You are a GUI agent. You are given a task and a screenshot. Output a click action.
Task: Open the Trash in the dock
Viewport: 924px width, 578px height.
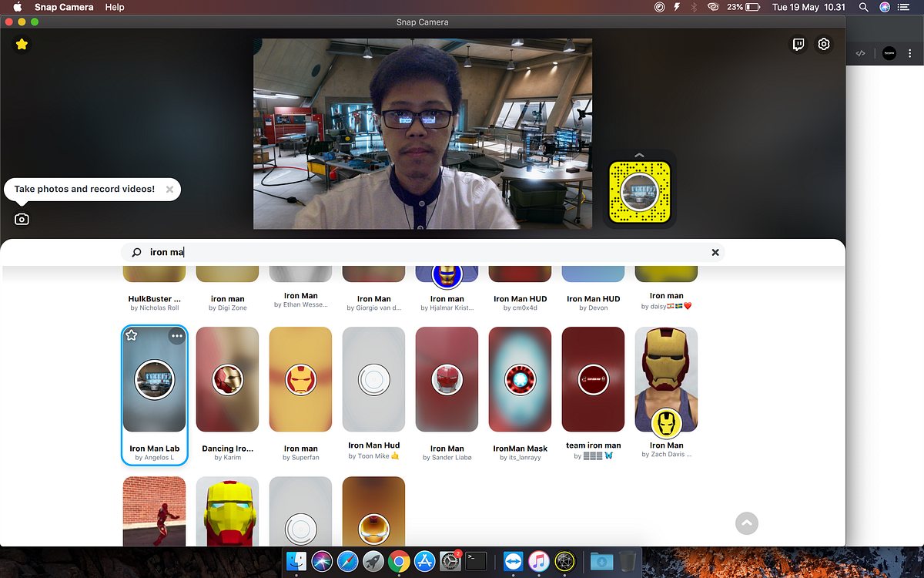click(628, 561)
